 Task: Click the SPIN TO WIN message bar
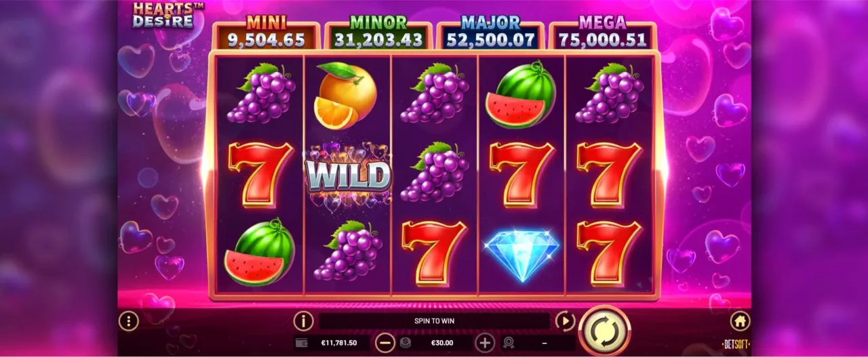[435, 321]
